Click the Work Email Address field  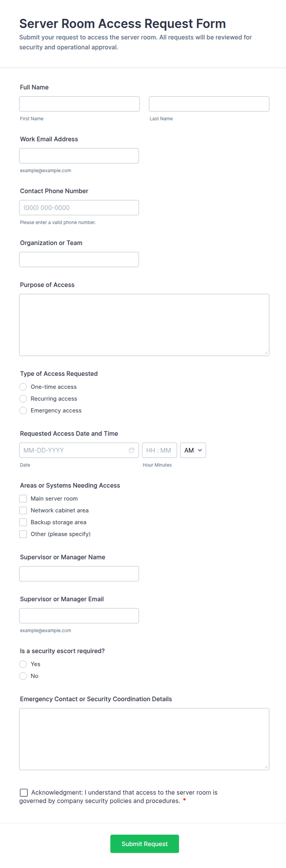click(x=79, y=155)
